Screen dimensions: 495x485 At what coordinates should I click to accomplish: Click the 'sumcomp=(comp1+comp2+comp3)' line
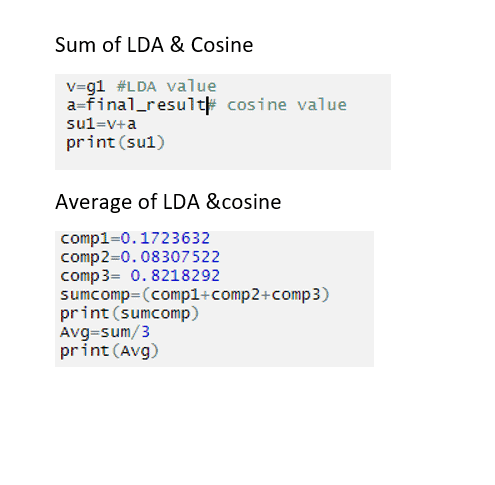(195, 295)
